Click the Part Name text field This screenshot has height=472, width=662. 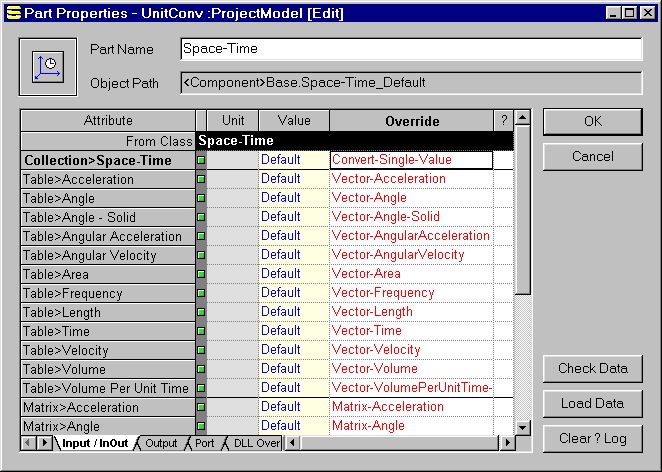pos(411,49)
